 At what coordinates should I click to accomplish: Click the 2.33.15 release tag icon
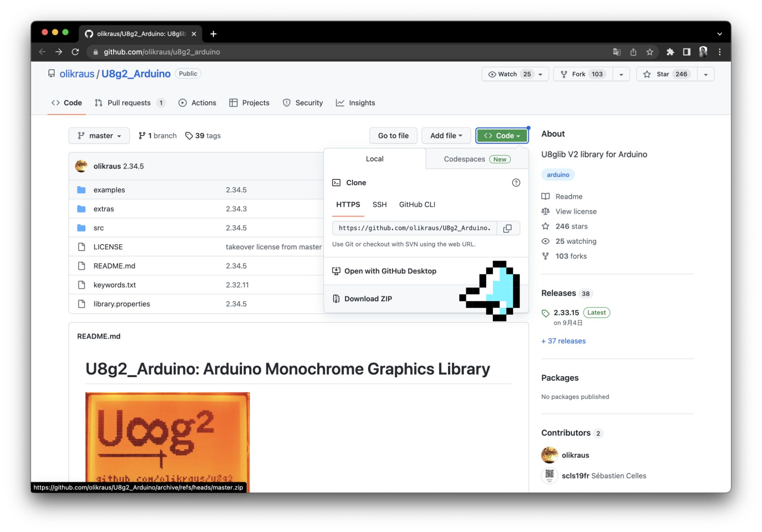[x=546, y=313]
